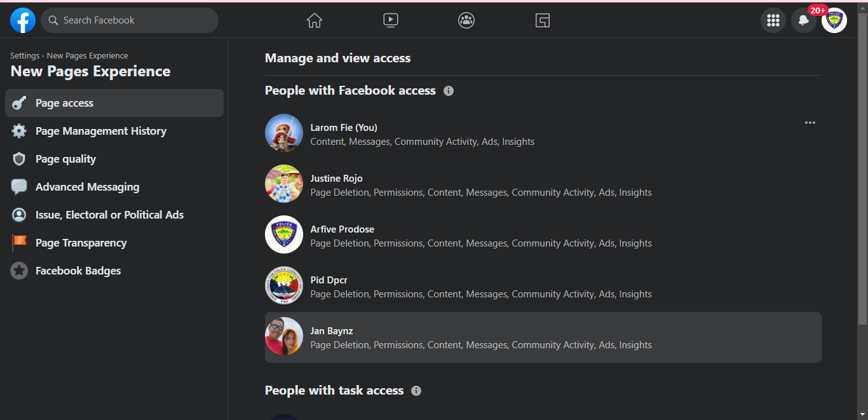Viewport: 868px width, 420px height.
Task: Open Issue, Electoral or Political Ads
Action: click(109, 215)
